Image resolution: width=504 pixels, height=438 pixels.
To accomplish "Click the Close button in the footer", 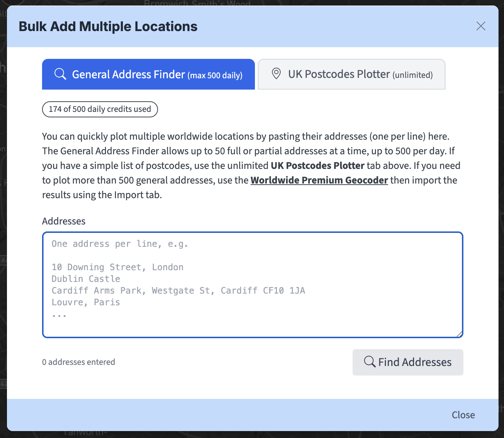I will pos(463,415).
